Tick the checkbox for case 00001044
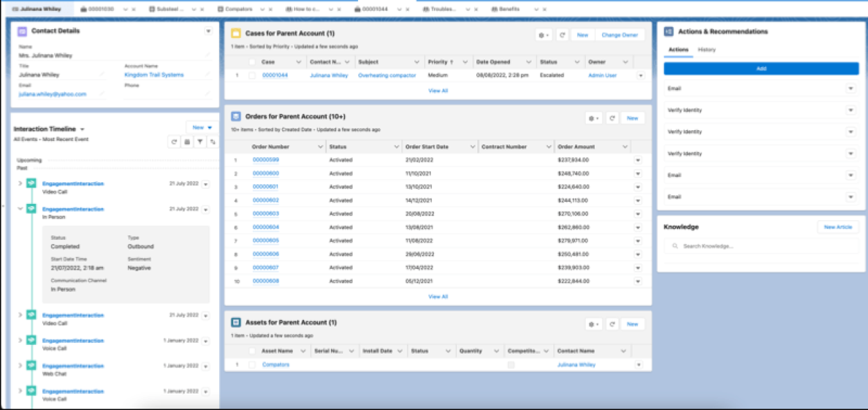The image size is (868, 410). [252, 75]
